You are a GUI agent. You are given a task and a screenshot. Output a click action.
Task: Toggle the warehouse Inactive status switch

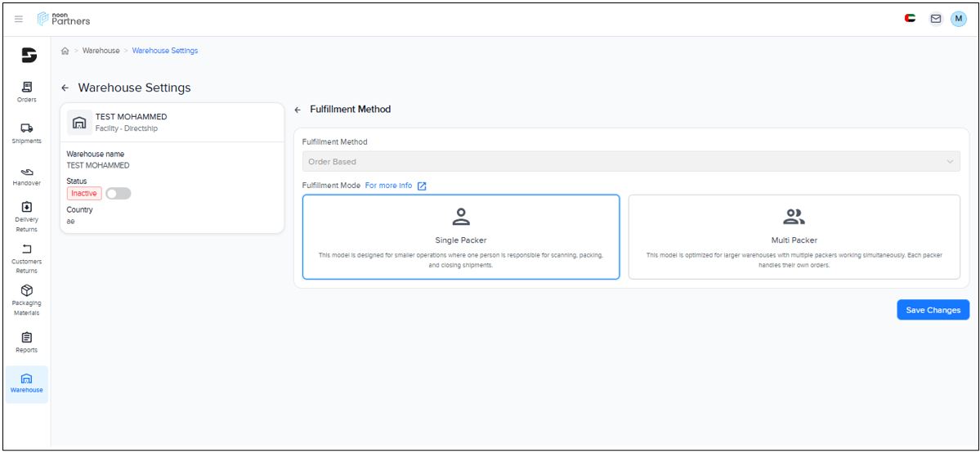[x=118, y=194]
